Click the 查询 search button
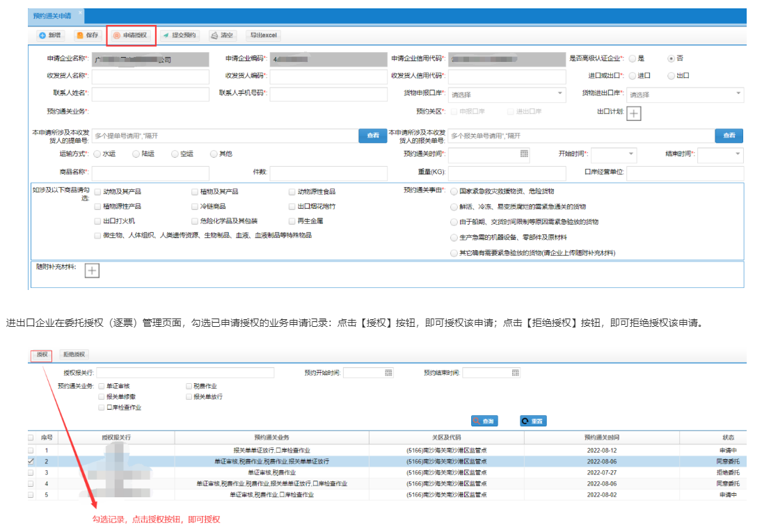The image size is (778, 532). [484, 421]
